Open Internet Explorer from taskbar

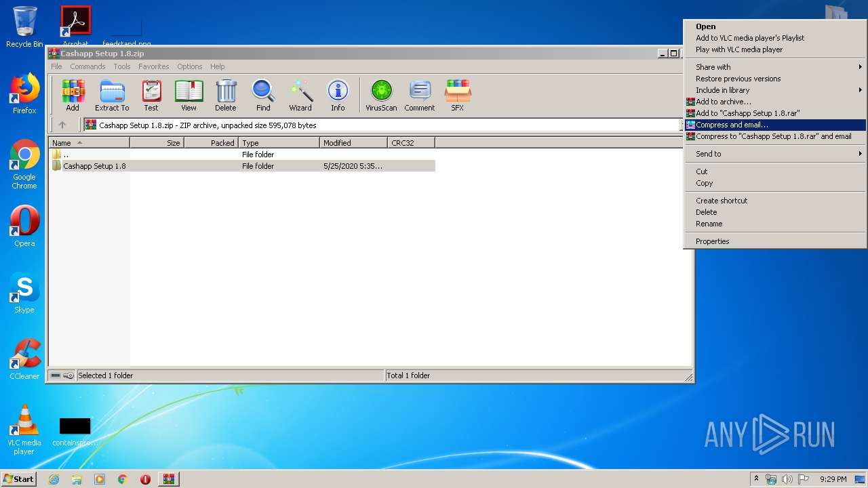(x=54, y=479)
